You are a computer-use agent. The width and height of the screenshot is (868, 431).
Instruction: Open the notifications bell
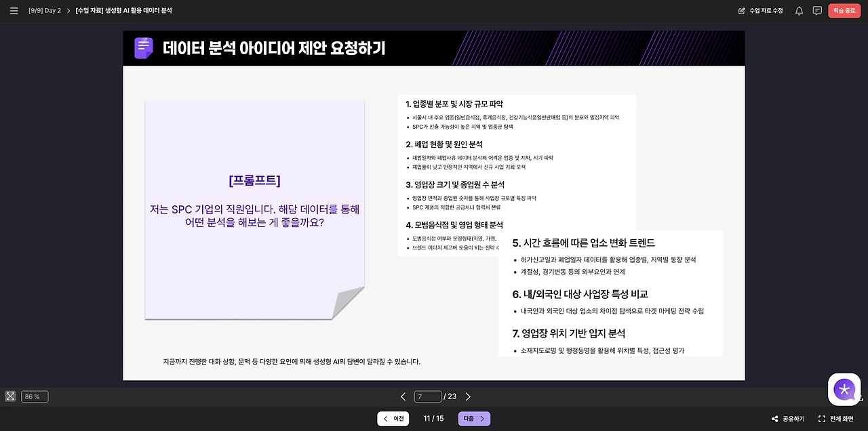pos(799,11)
